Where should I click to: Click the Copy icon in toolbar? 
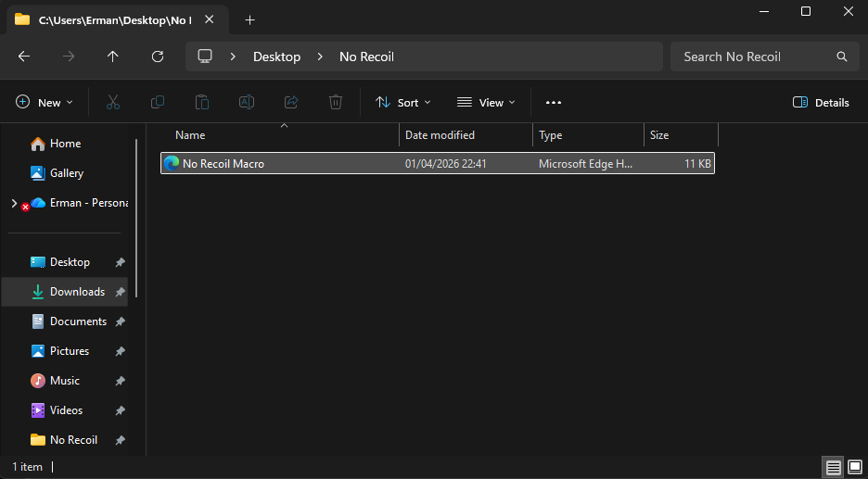(x=158, y=103)
